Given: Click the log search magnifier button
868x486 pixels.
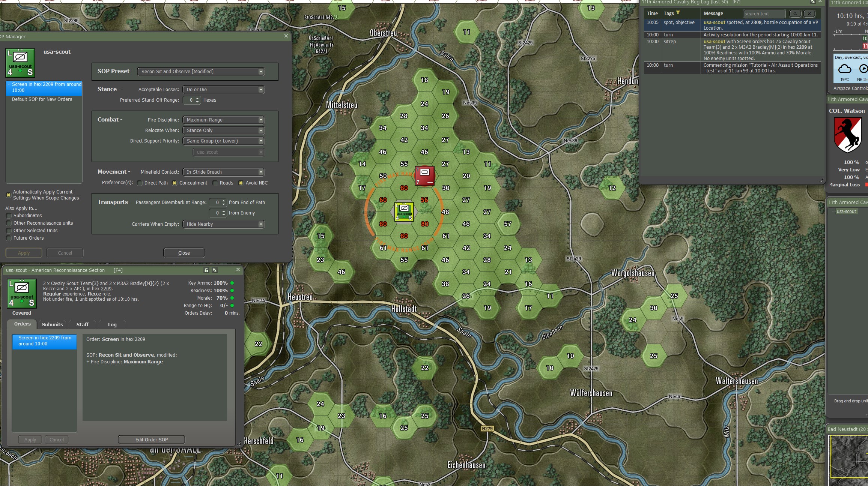Looking at the screenshot, I should (x=795, y=13).
